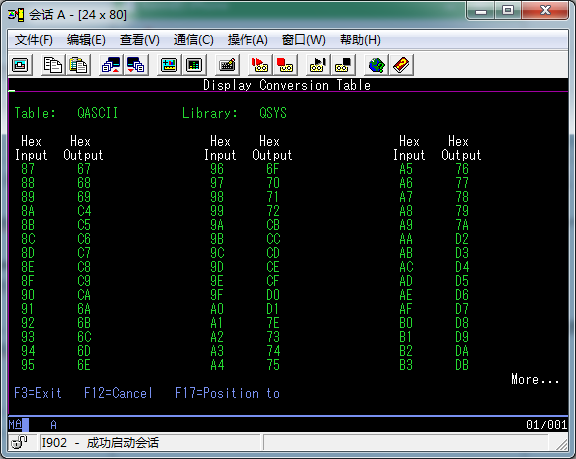
Task: Click the Print Screen toolbar icon
Action: 20,65
